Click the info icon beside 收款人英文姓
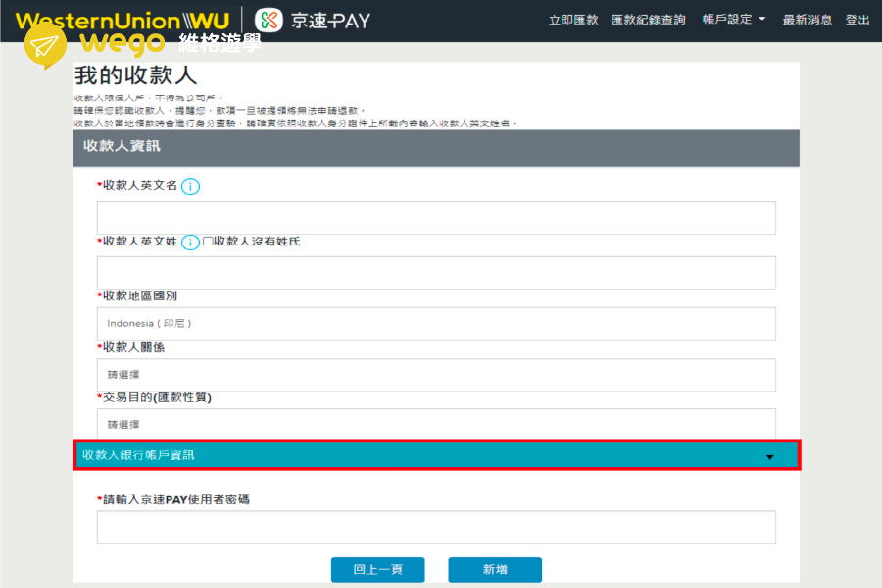882x588 pixels. point(191,242)
